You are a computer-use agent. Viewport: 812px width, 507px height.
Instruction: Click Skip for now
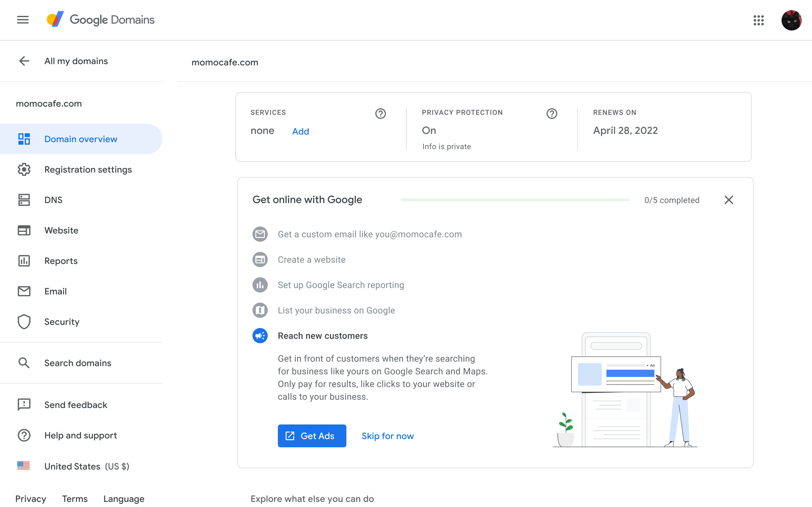(388, 436)
